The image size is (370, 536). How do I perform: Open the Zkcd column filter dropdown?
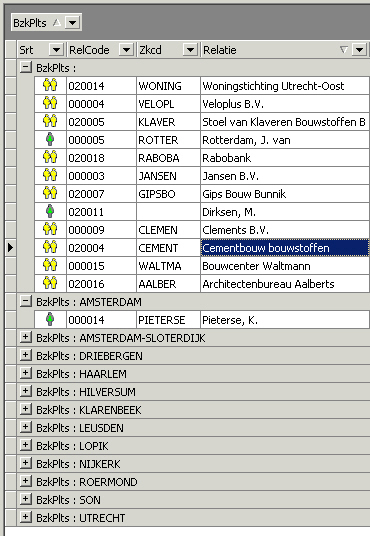click(190, 50)
